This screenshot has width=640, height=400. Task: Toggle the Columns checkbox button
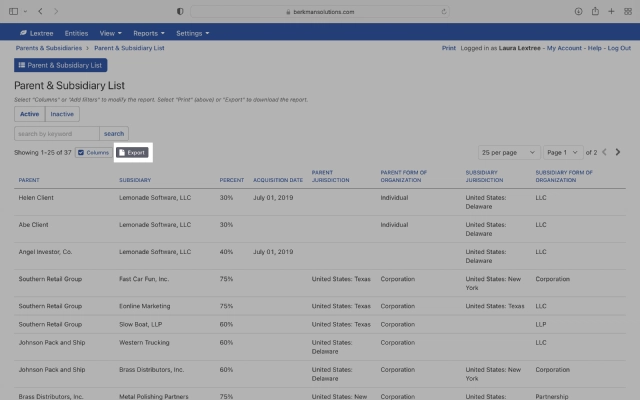pyautogui.click(x=93, y=153)
